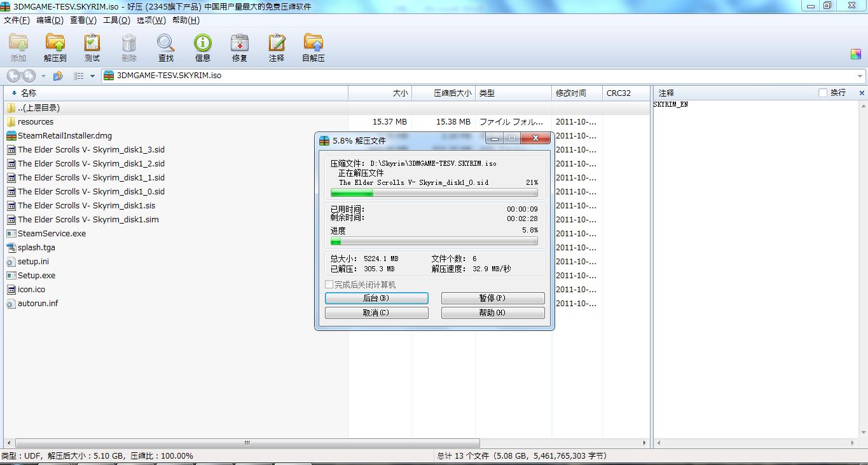The height and width of the screenshot is (465, 868).
Task: Click the SKYRIM_EN comment text
Action: pos(671,104)
